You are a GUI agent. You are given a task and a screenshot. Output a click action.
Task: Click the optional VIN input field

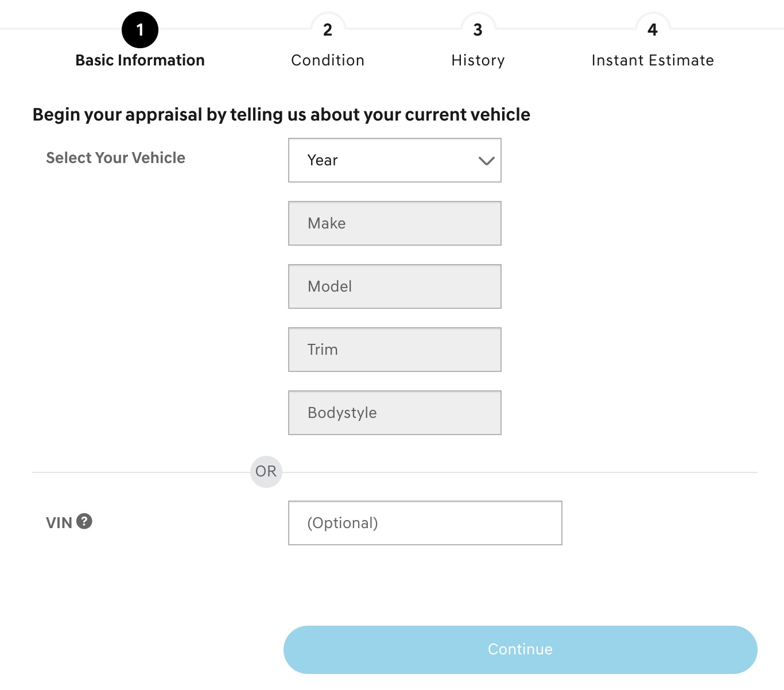425,523
